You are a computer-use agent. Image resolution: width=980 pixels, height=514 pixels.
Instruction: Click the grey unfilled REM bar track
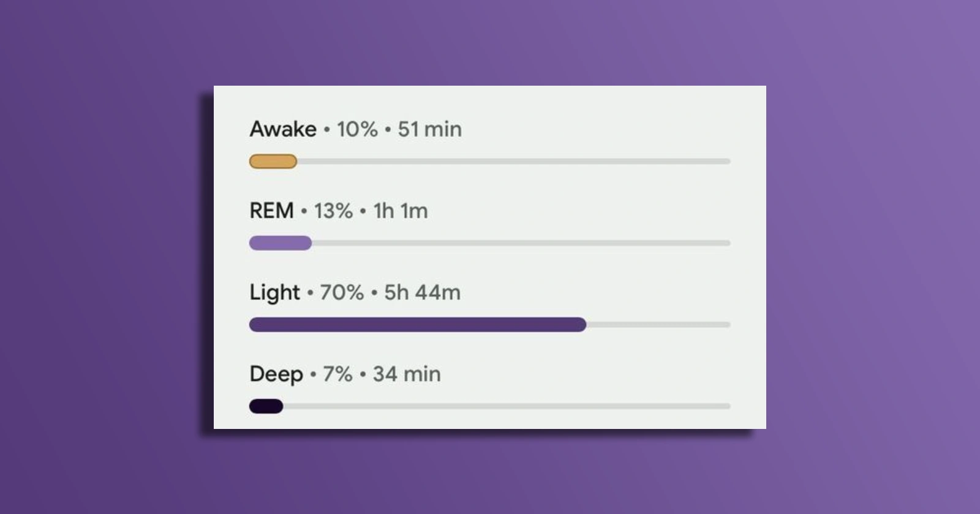coord(521,243)
